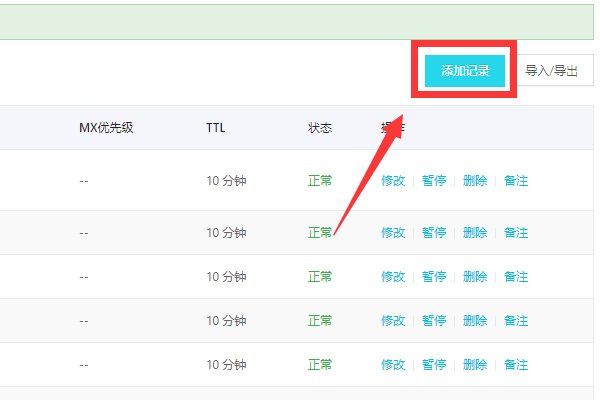Open the 导入/导出 option
Image resolution: width=600 pixels, height=400 pixels.
[x=550, y=71]
